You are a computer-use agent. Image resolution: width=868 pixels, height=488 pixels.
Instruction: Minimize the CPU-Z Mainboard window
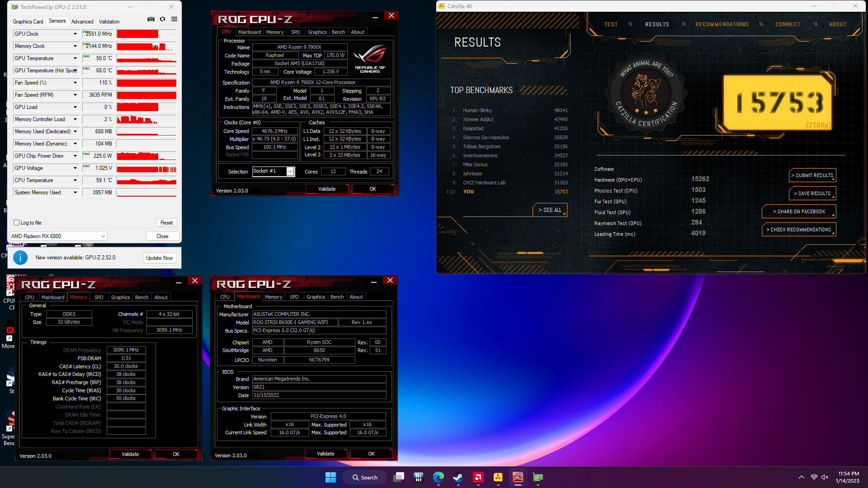(x=374, y=281)
